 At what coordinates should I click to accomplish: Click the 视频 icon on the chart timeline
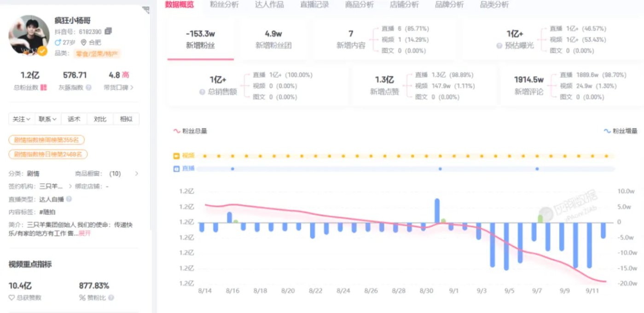[176, 156]
